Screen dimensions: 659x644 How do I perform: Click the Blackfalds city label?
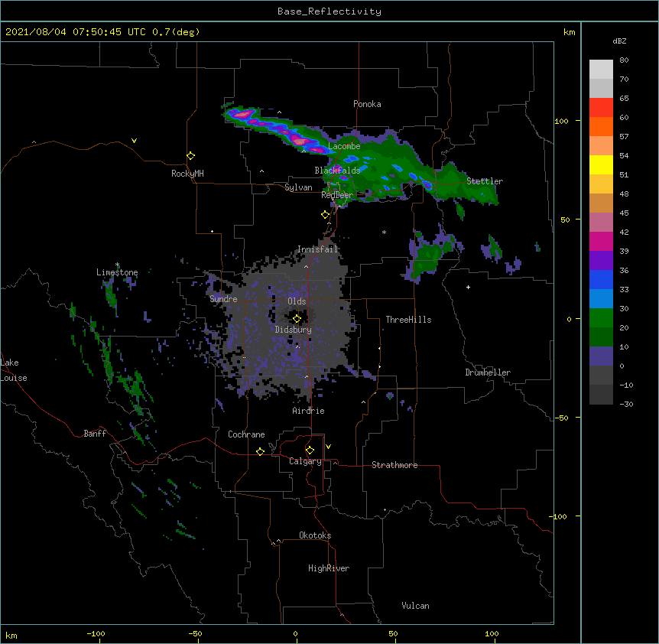(x=337, y=171)
